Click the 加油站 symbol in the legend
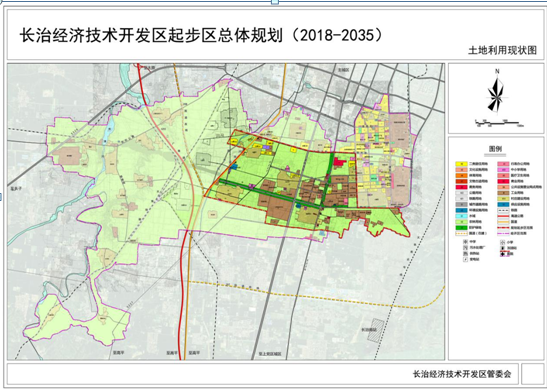The image size is (547, 389). click(x=502, y=248)
